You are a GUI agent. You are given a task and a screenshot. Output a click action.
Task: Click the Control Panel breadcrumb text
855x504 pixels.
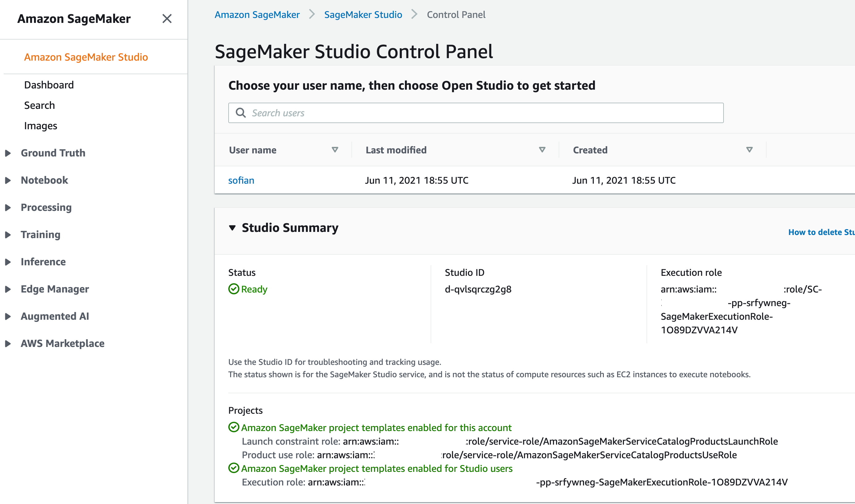456,15
